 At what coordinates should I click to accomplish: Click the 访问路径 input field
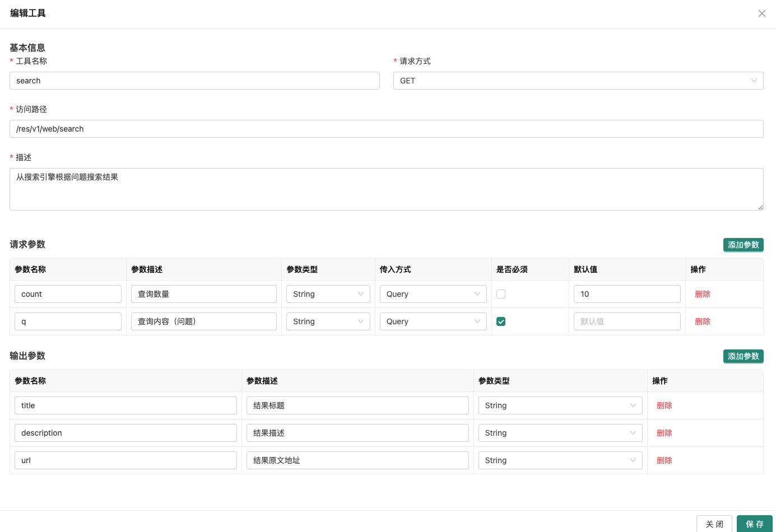tap(386, 129)
